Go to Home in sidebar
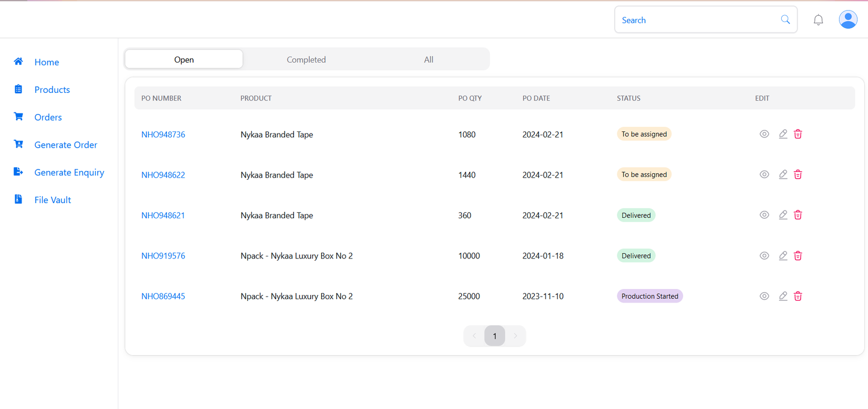The width and height of the screenshot is (868, 409). (47, 62)
